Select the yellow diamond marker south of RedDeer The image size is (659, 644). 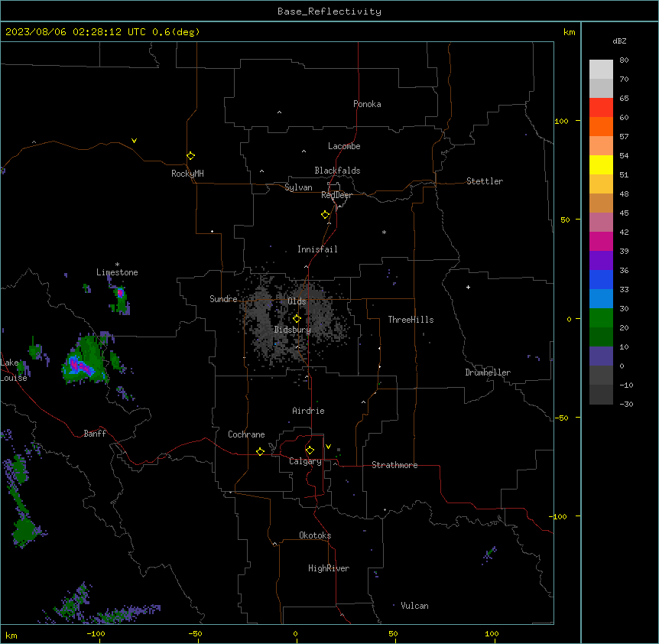pos(325,215)
